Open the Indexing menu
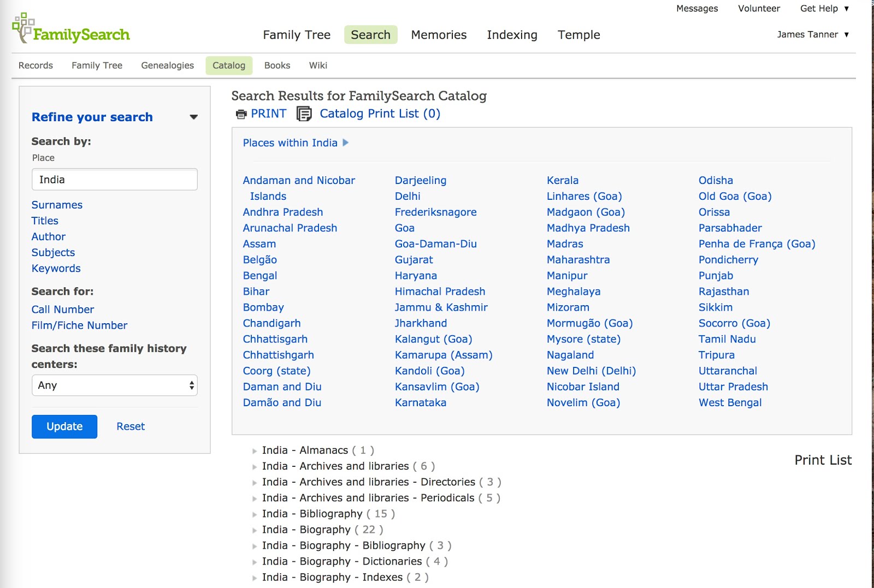 [x=512, y=35]
